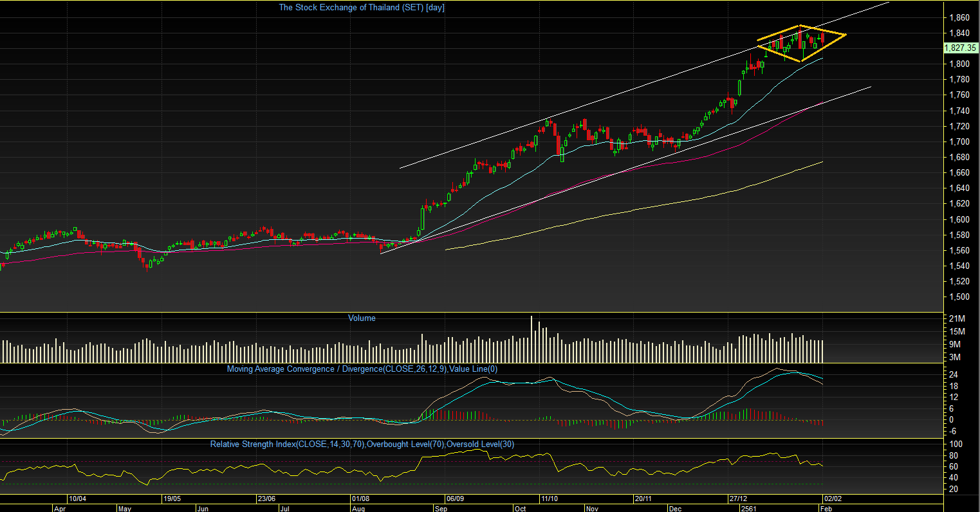The height and width of the screenshot is (512, 980).
Task: Click the "1,780" price axis label
Action: coord(960,79)
